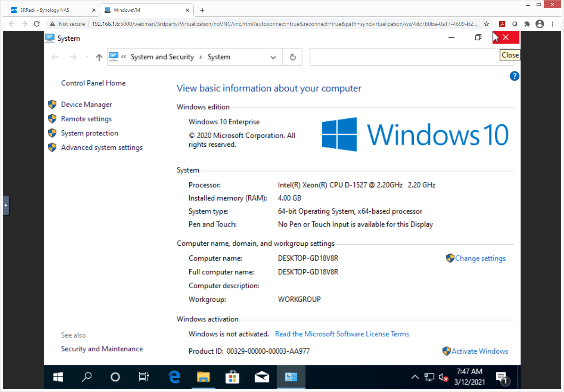This screenshot has width=564, height=392.
Task: Go to Control Panel Home
Action: (93, 83)
